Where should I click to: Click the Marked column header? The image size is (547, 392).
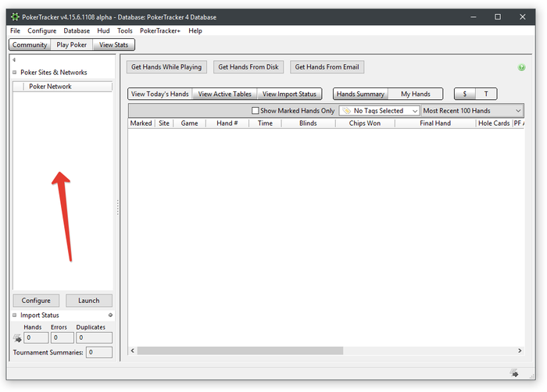pyautogui.click(x=141, y=123)
